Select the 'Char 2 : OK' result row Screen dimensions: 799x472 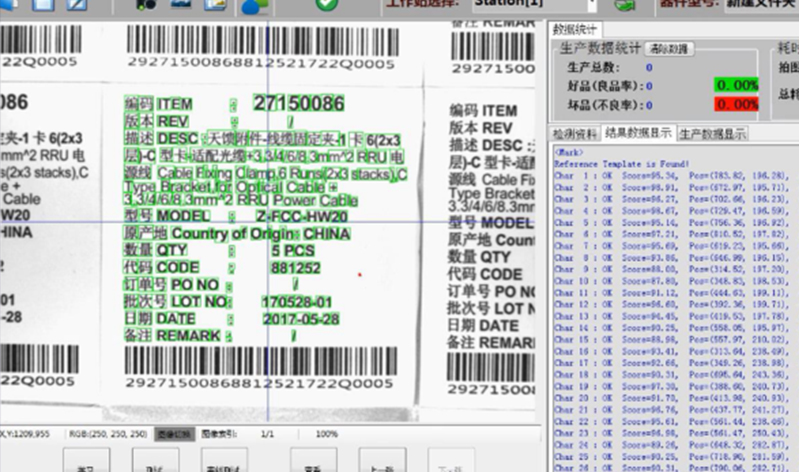(x=672, y=188)
